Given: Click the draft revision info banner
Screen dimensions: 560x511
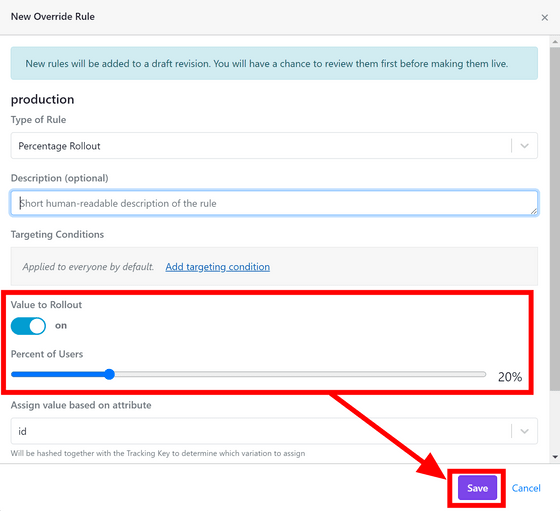Looking at the screenshot, I should click(x=274, y=63).
